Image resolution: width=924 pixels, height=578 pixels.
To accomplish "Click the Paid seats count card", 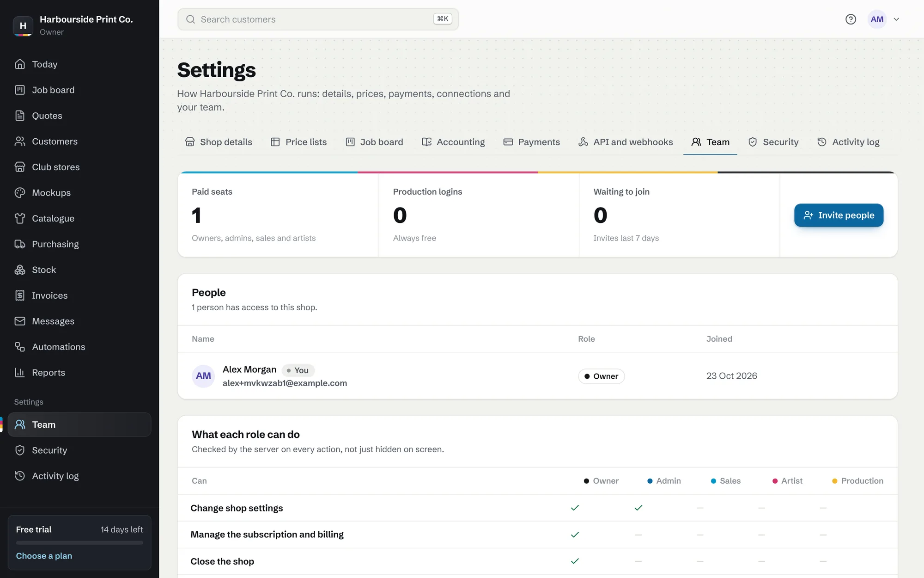I will (x=278, y=215).
